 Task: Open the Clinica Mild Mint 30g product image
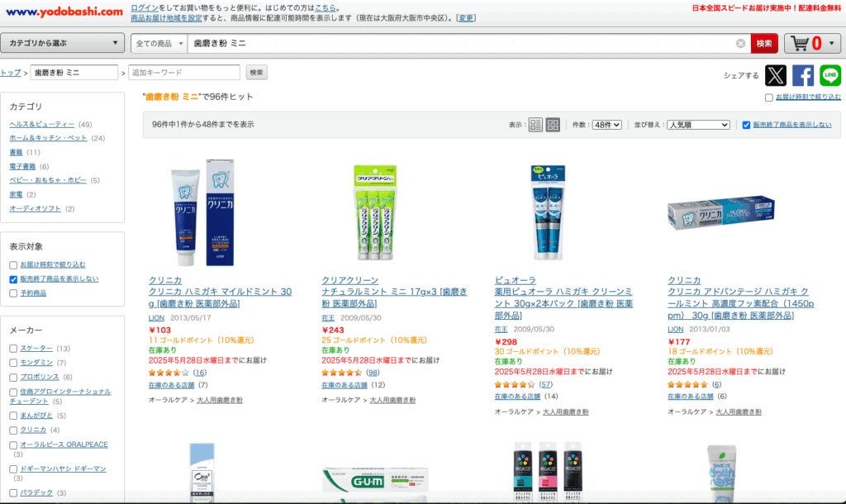(202, 212)
